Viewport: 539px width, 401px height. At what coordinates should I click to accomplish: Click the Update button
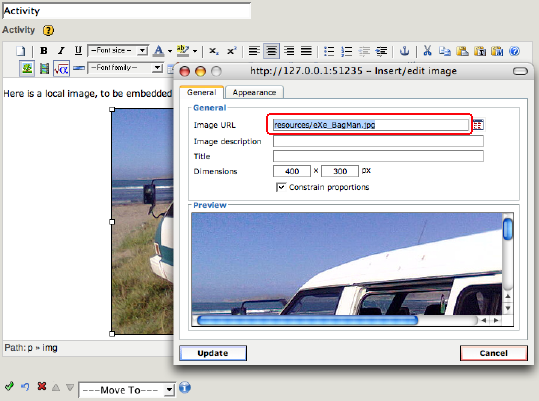click(x=213, y=353)
